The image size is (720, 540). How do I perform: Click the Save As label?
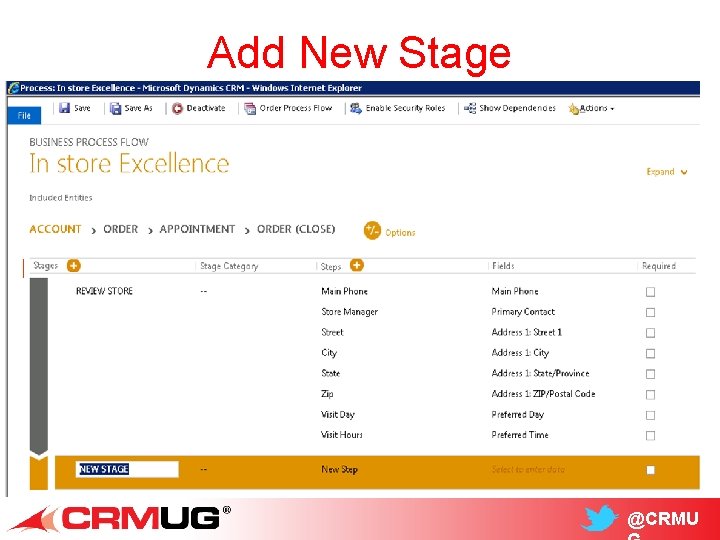click(x=138, y=108)
